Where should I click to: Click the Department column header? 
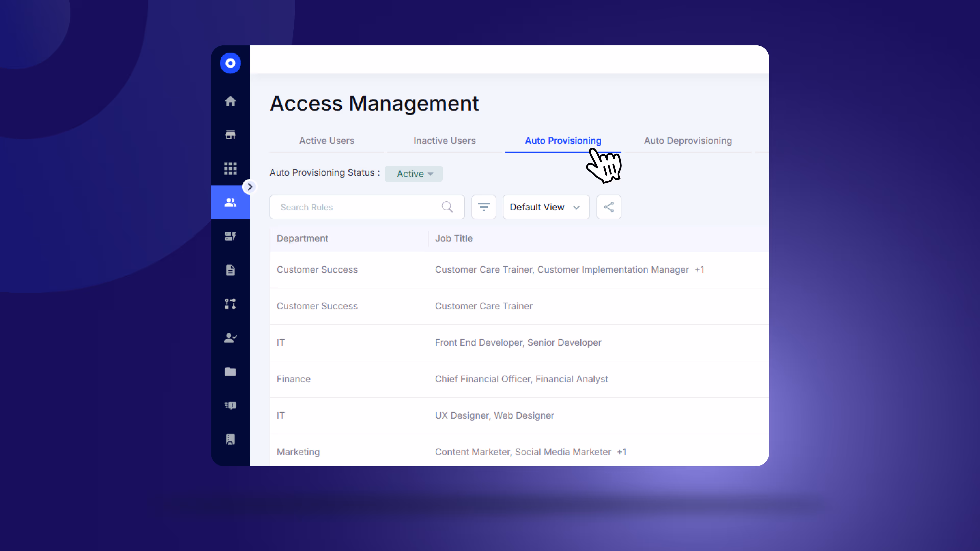(x=302, y=239)
